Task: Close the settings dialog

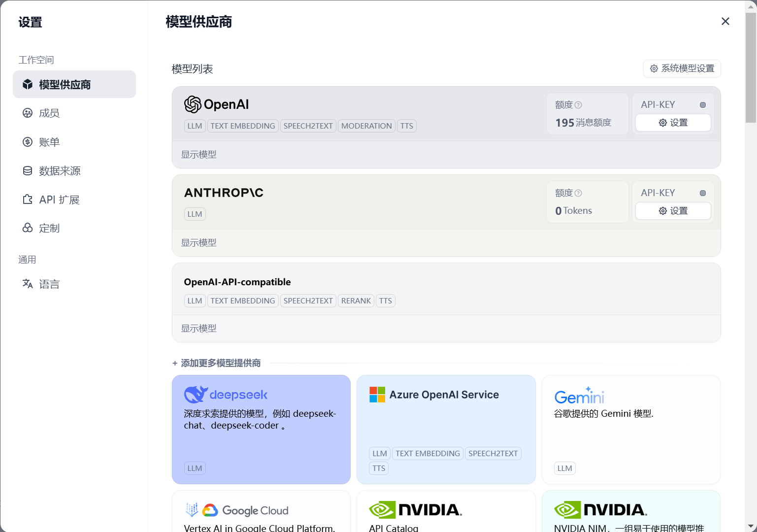Action: point(725,21)
